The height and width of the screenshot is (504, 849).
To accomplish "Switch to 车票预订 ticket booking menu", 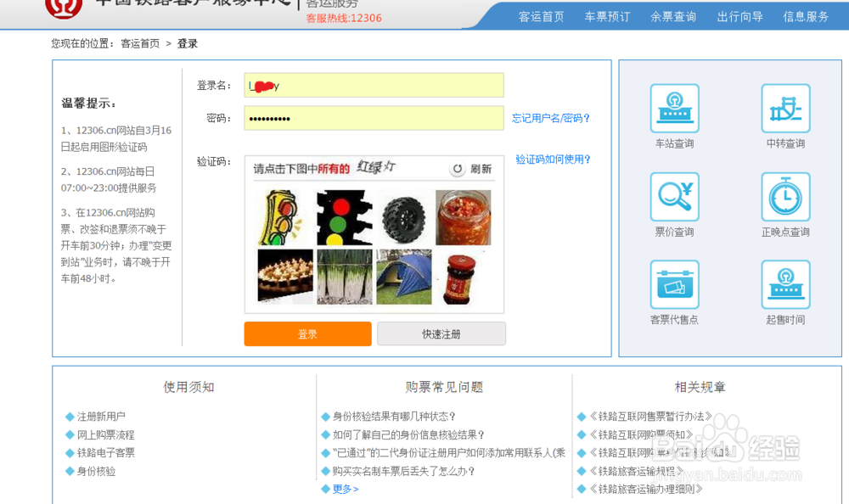I will [606, 15].
